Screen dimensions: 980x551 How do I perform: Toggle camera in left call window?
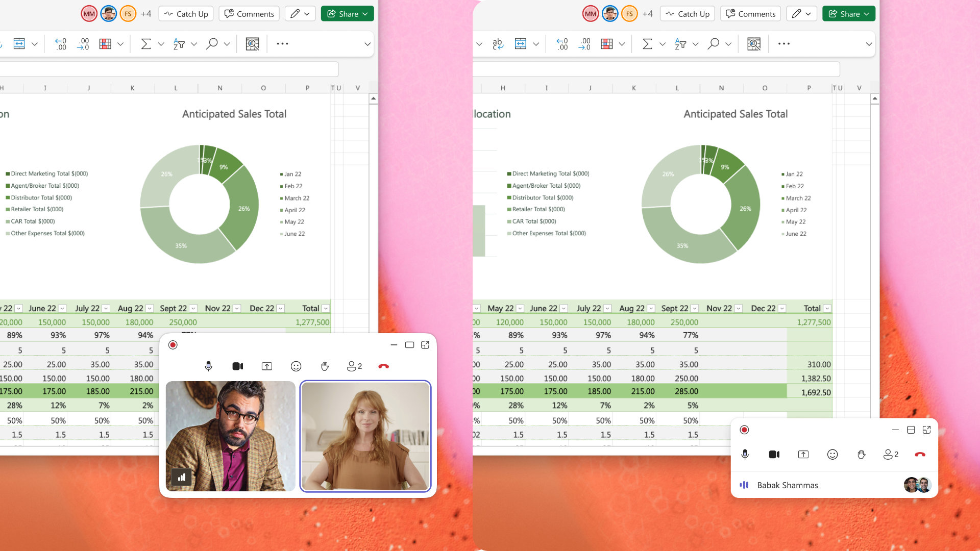(x=237, y=366)
